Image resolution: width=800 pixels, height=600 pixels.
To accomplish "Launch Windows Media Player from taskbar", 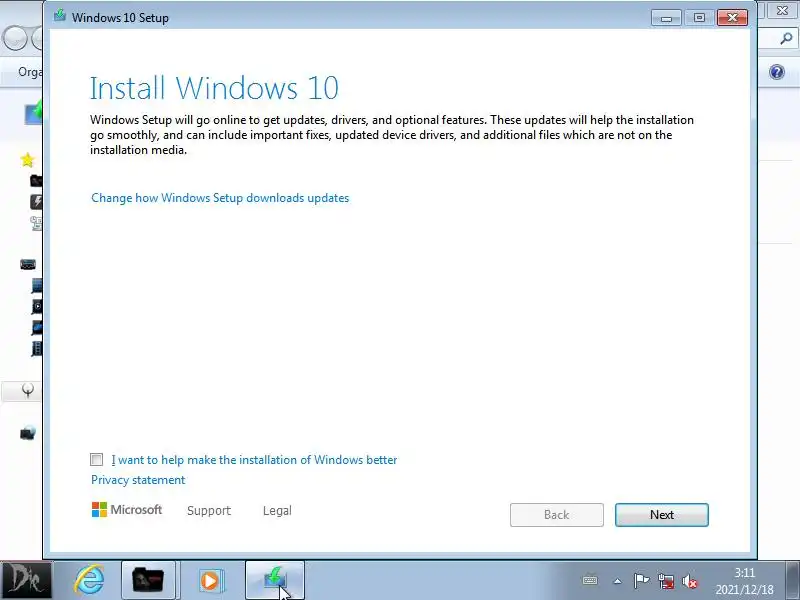I will (x=210, y=580).
